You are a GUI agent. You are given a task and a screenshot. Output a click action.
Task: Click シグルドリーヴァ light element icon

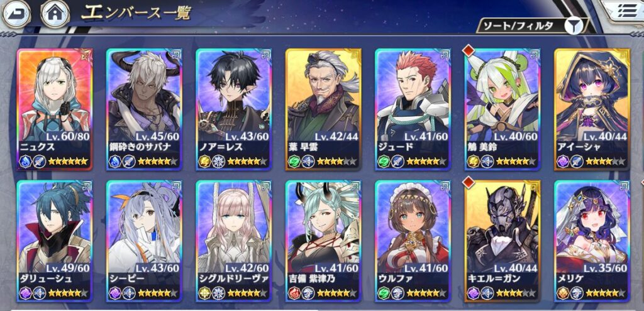(x=204, y=293)
